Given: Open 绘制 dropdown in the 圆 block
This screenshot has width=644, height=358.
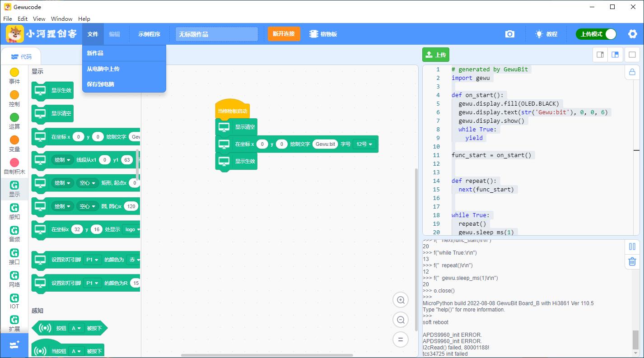Looking at the screenshot, I should click(63, 206).
